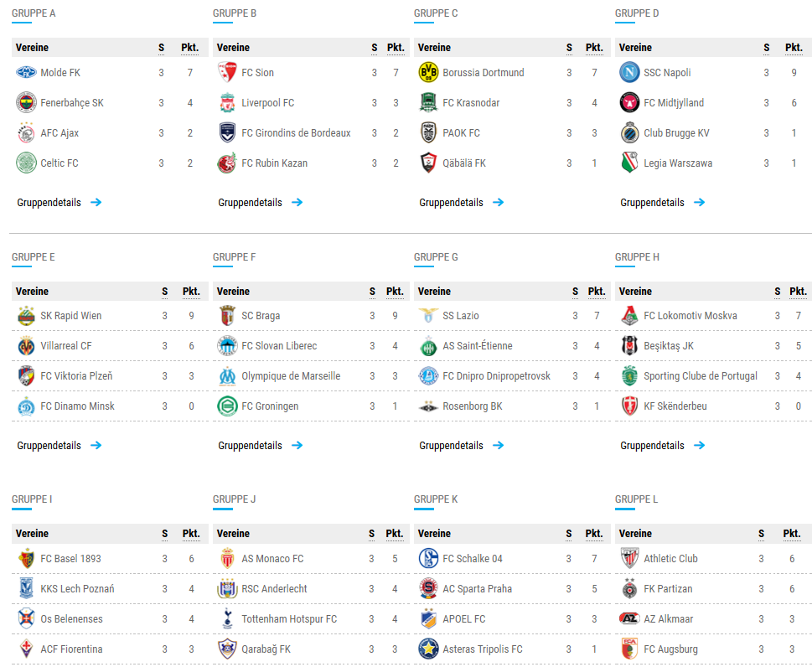This screenshot has height=667, width=812.
Task: Click the Celtic FC crest
Action: click(x=27, y=163)
